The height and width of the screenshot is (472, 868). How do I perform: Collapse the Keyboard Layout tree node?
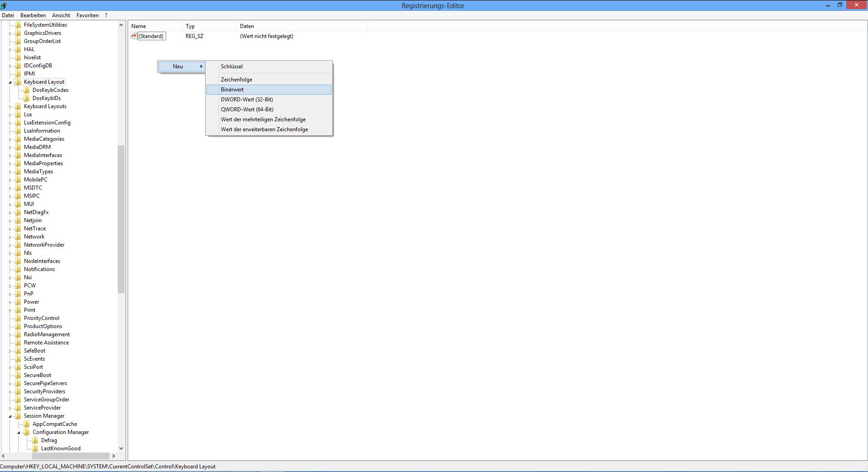(10, 82)
